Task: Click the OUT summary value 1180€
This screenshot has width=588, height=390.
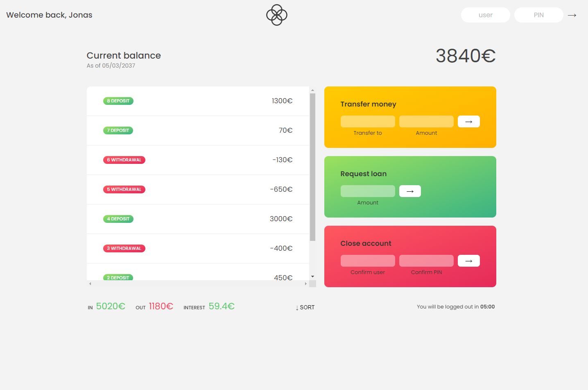Action: [x=161, y=306]
